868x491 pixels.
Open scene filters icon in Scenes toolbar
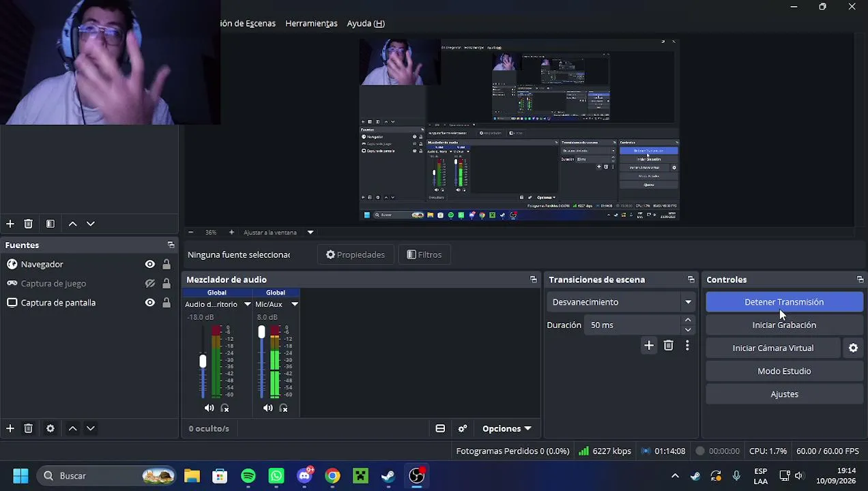pos(50,224)
